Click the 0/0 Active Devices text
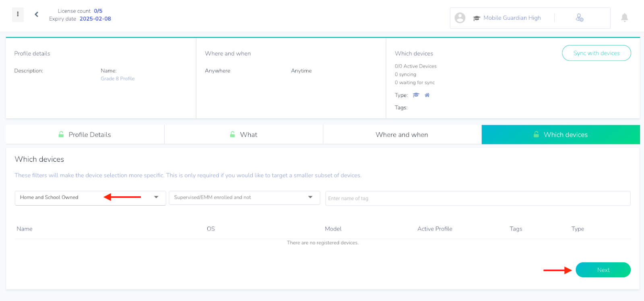The image size is (644, 301). 415,66
